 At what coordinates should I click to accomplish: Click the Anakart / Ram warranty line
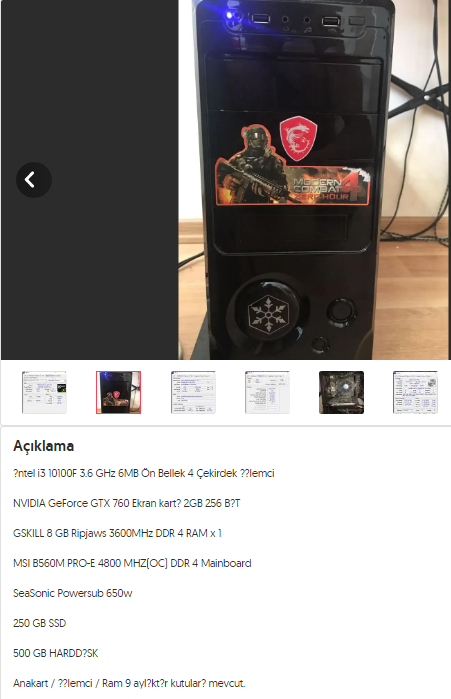[x=129, y=683]
